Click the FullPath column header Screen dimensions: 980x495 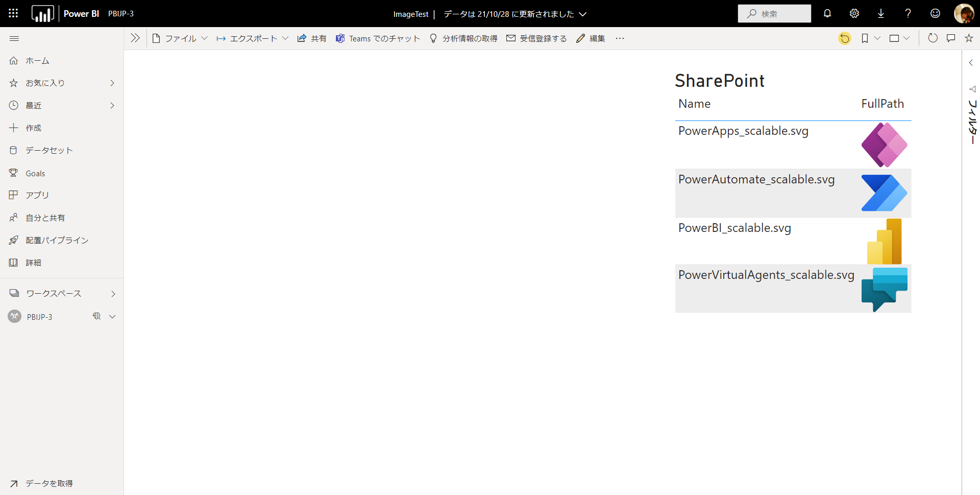tap(883, 104)
